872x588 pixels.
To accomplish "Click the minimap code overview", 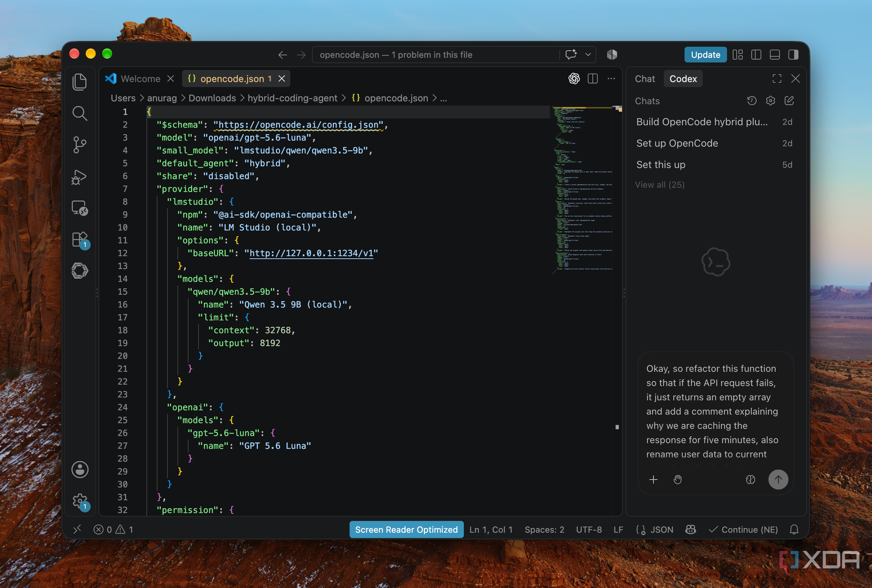I will (x=582, y=189).
